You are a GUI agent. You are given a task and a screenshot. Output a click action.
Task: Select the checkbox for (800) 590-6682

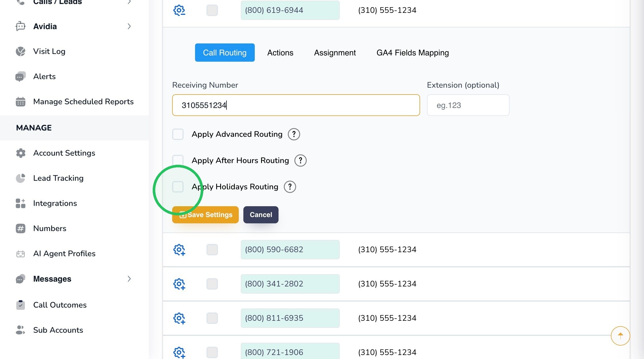[212, 250]
